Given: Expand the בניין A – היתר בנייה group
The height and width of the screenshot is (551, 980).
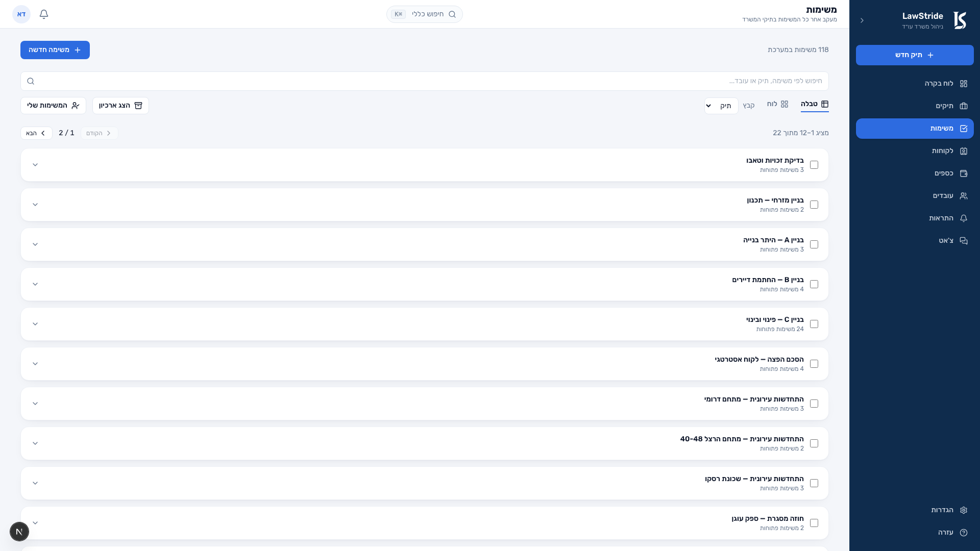Looking at the screenshot, I should pos(35,244).
